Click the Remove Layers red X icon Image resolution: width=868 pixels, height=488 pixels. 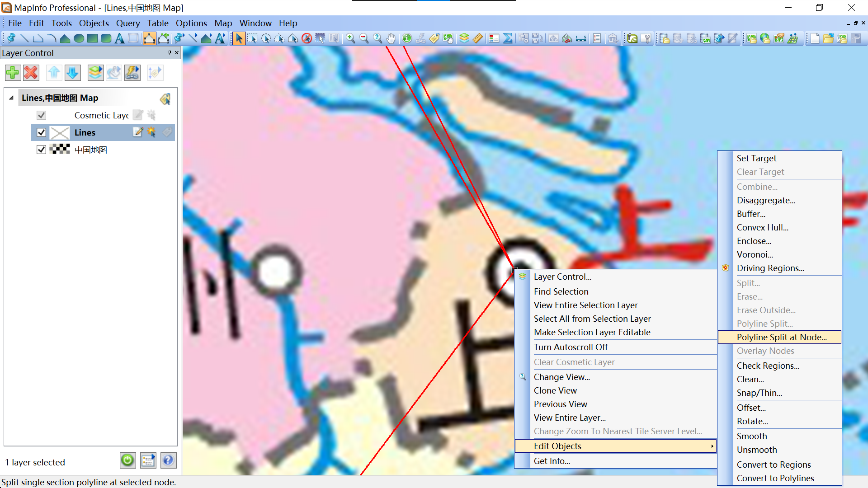[31, 72]
